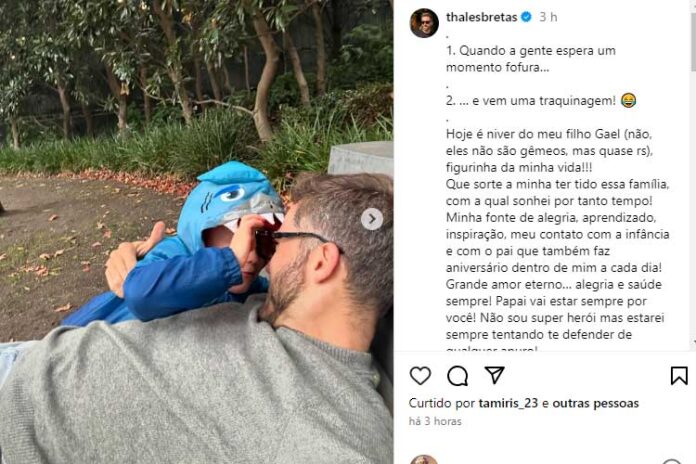This screenshot has height=464, width=696.
Task: Open the thalesbretas username link
Action: click(482, 17)
